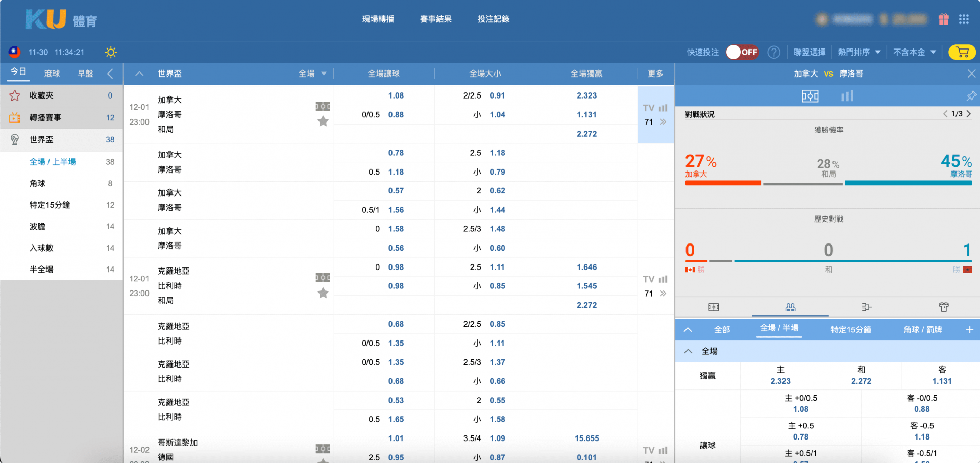Pick 客 -0/0.5 odds 0.88 in panel
The width and height of the screenshot is (980, 463).
click(922, 404)
